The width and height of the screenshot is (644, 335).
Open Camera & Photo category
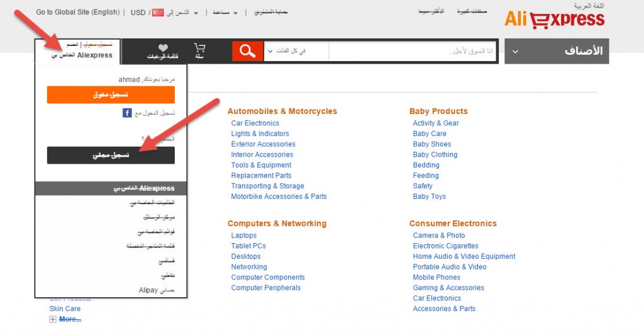pos(439,236)
